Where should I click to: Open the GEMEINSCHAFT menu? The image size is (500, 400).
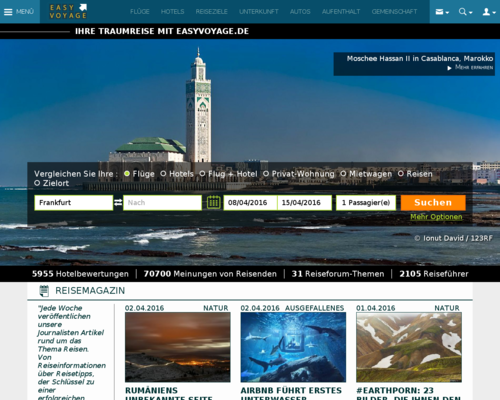(x=394, y=12)
